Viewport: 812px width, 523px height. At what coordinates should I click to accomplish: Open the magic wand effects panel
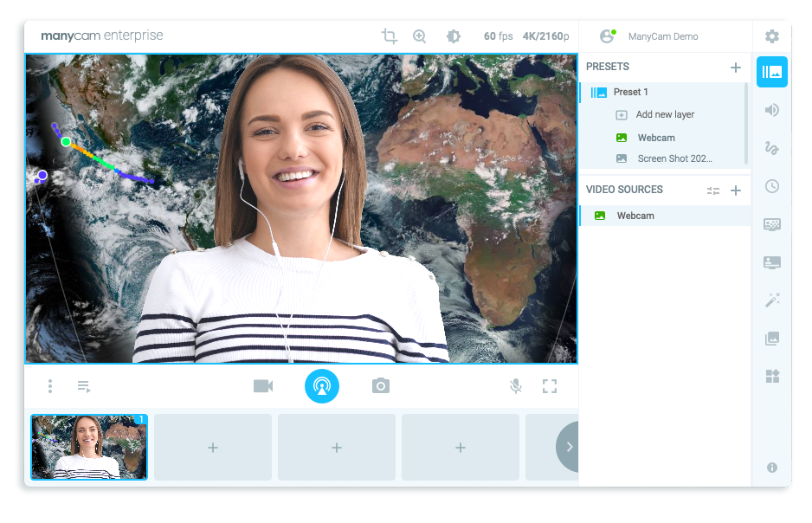click(771, 300)
